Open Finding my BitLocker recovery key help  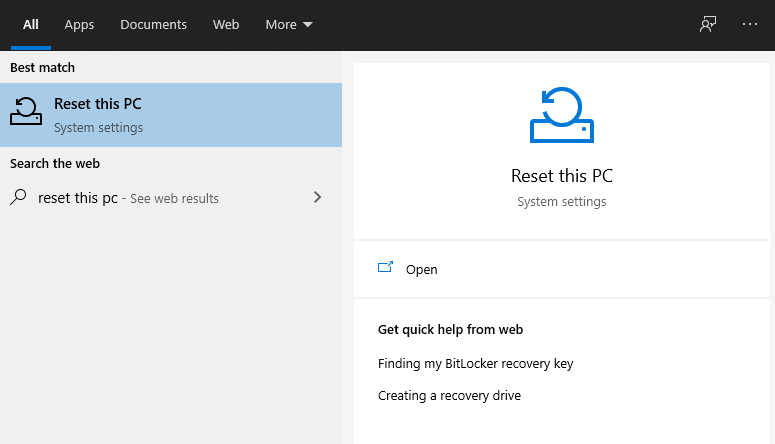(475, 363)
